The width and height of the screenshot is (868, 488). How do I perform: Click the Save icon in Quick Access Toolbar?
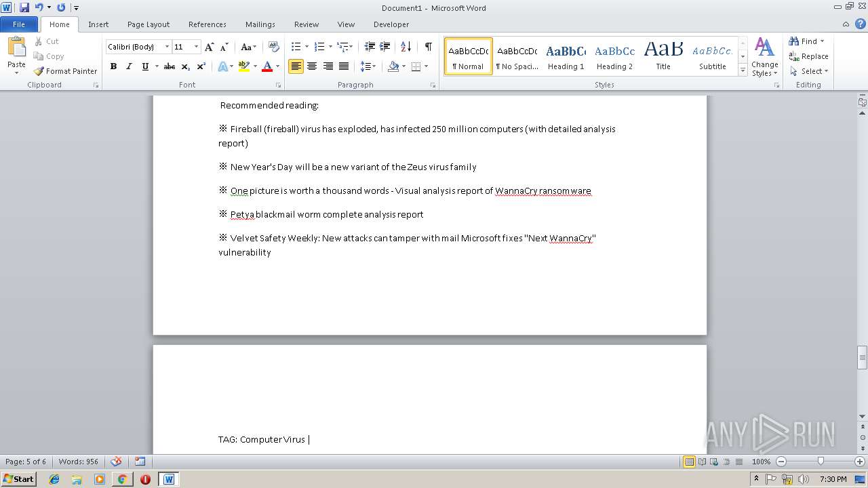pos(24,7)
